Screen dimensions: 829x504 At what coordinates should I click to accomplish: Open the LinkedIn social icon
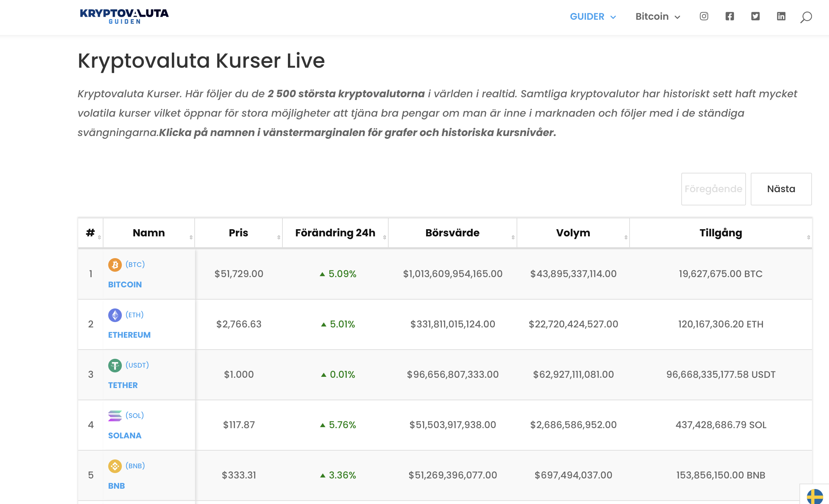pyautogui.click(x=781, y=16)
